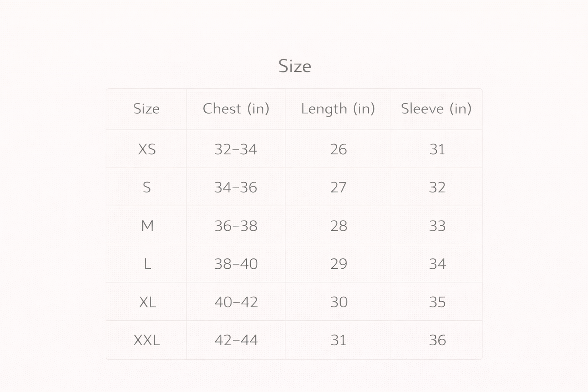This screenshot has width=588, height=392.
Task: Select the XL size row label
Action: point(147,302)
